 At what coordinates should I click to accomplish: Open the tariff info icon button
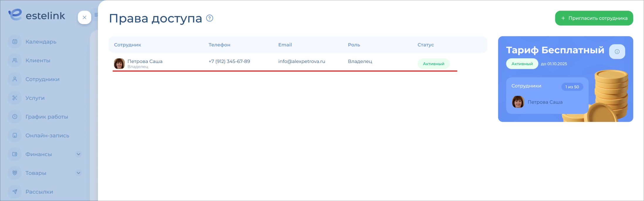click(617, 52)
